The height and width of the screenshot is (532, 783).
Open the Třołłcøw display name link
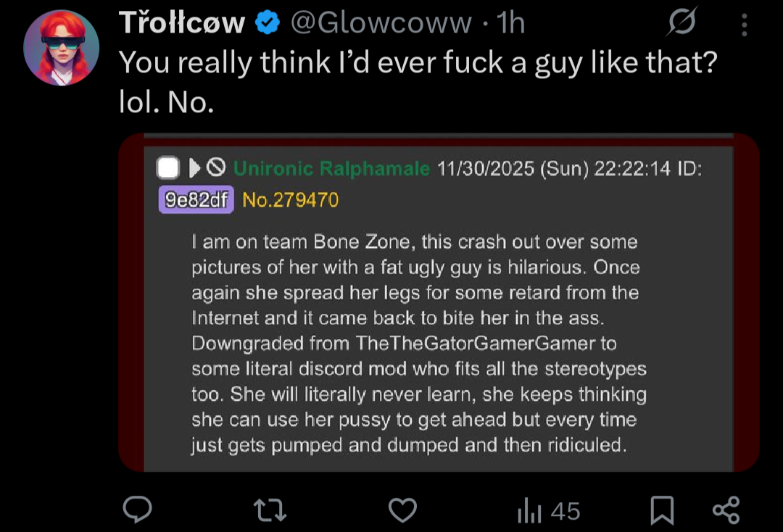pos(182,24)
